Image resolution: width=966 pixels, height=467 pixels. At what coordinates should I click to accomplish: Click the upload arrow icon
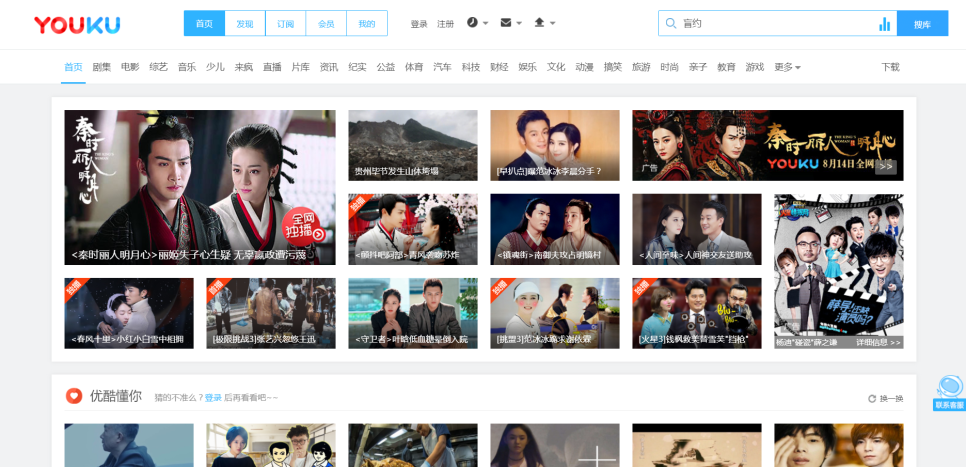pos(539,23)
